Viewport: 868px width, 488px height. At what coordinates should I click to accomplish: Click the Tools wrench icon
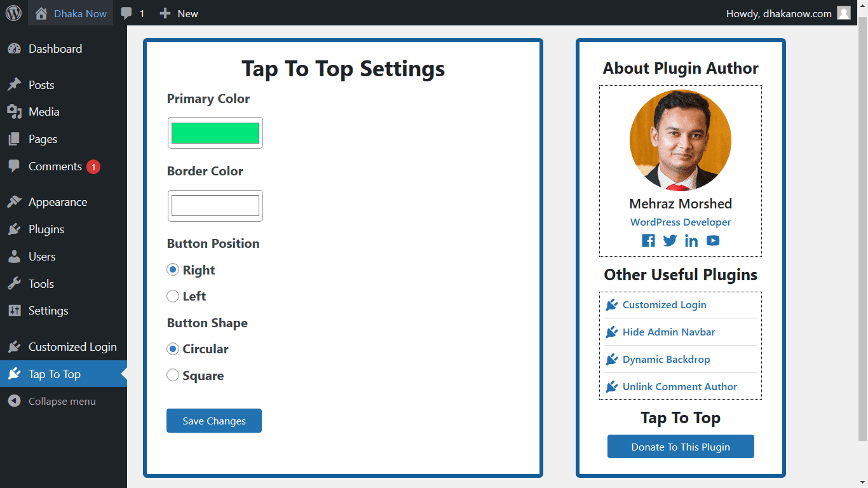(14, 284)
